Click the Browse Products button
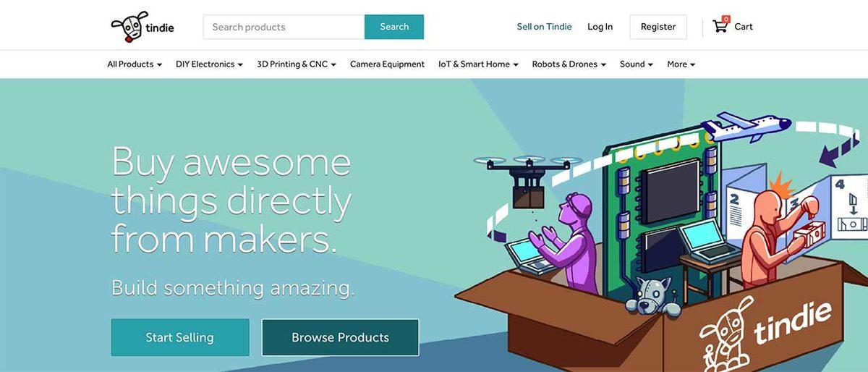The image size is (868, 372). tap(340, 337)
